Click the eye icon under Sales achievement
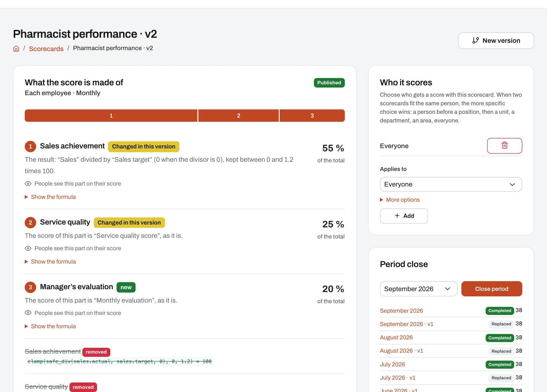This screenshot has height=392, width=547. (x=28, y=184)
